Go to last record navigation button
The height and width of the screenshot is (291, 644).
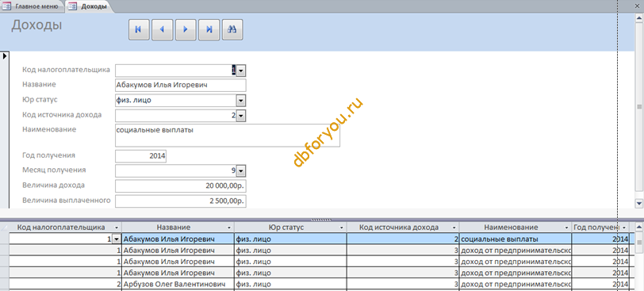(209, 29)
